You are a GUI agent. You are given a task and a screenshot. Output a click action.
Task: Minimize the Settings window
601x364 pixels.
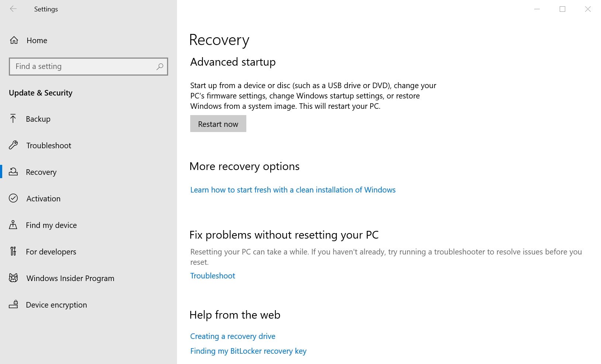click(537, 9)
